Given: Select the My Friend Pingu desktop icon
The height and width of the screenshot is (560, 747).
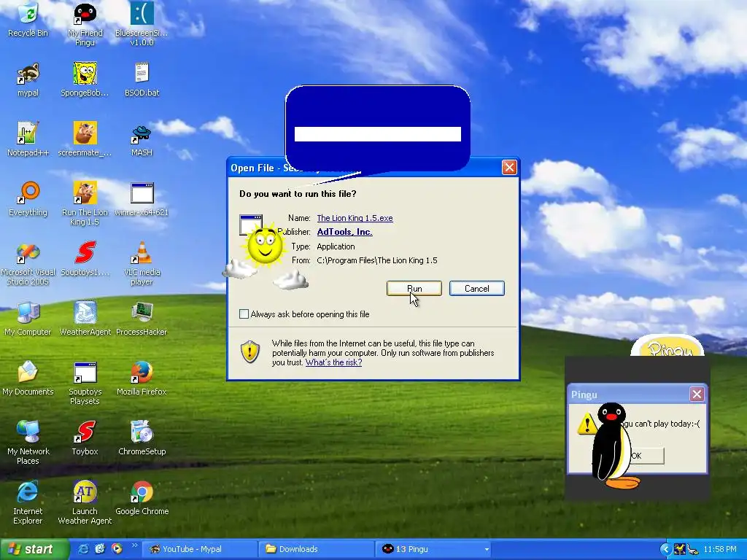Looking at the screenshot, I should point(85,24).
